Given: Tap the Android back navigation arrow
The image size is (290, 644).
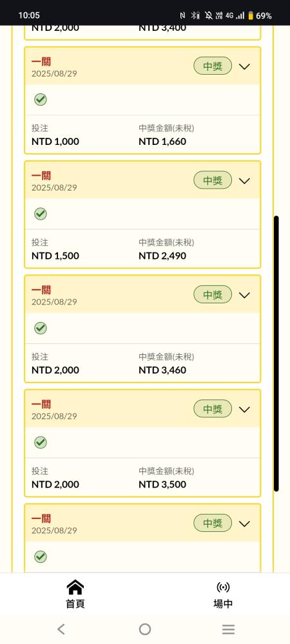Looking at the screenshot, I should [x=61, y=629].
